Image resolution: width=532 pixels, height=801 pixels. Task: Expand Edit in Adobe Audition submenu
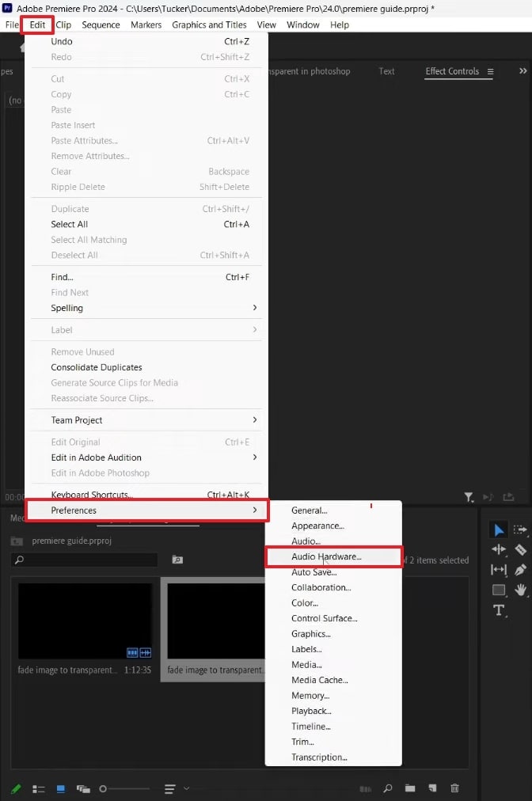coord(146,457)
